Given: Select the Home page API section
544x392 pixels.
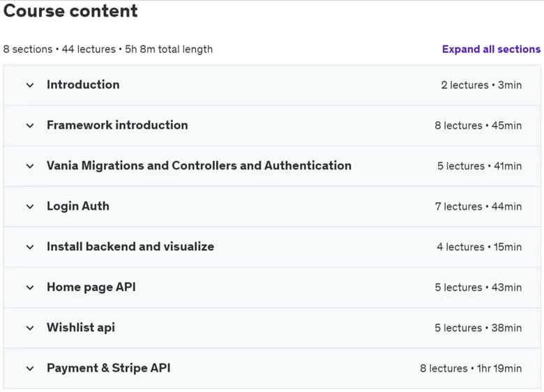Looking at the screenshot, I should pos(91,287).
